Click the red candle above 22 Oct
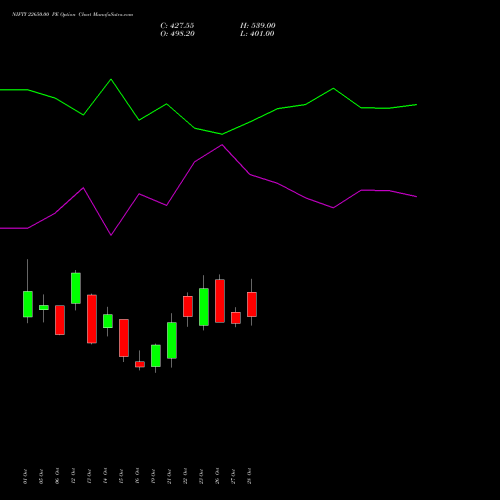This screenshot has height=500, width=500. point(188,306)
